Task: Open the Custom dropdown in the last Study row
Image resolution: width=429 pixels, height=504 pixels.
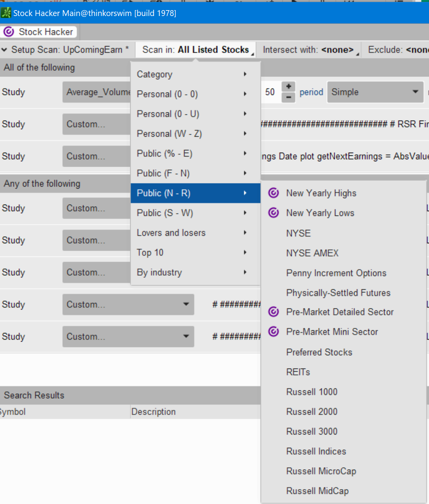Action: tap(128, 337)
